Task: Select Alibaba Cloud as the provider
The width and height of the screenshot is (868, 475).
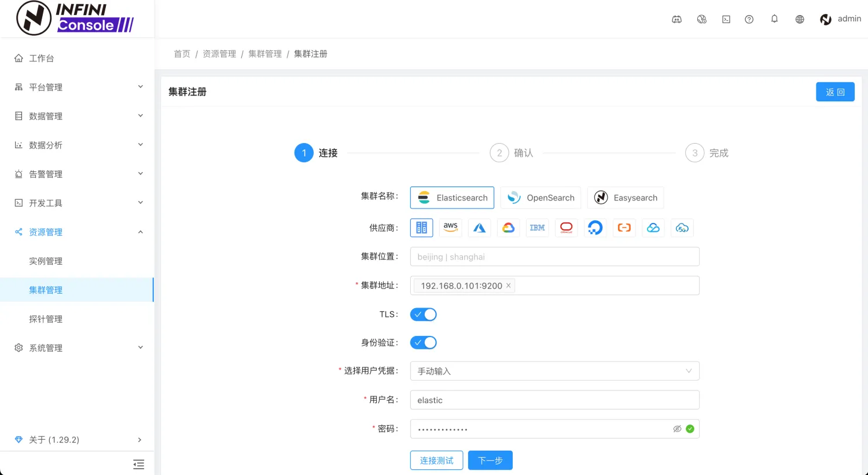Action: [x=624, y=228]
